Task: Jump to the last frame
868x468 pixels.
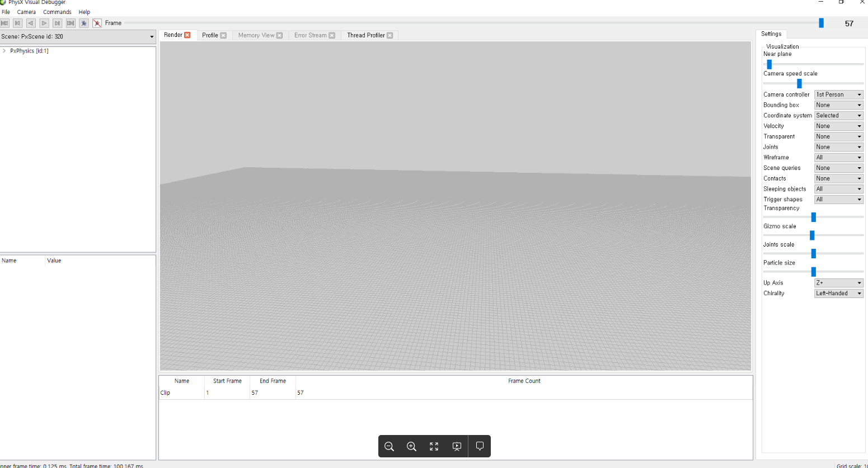Action: pos(71,23)
